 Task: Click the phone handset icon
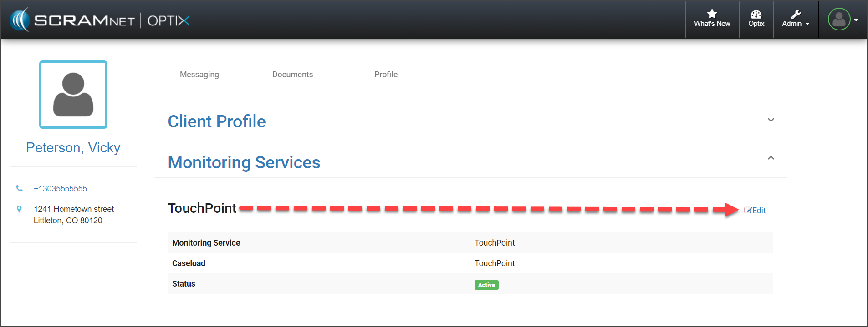[x=19, y=188]
